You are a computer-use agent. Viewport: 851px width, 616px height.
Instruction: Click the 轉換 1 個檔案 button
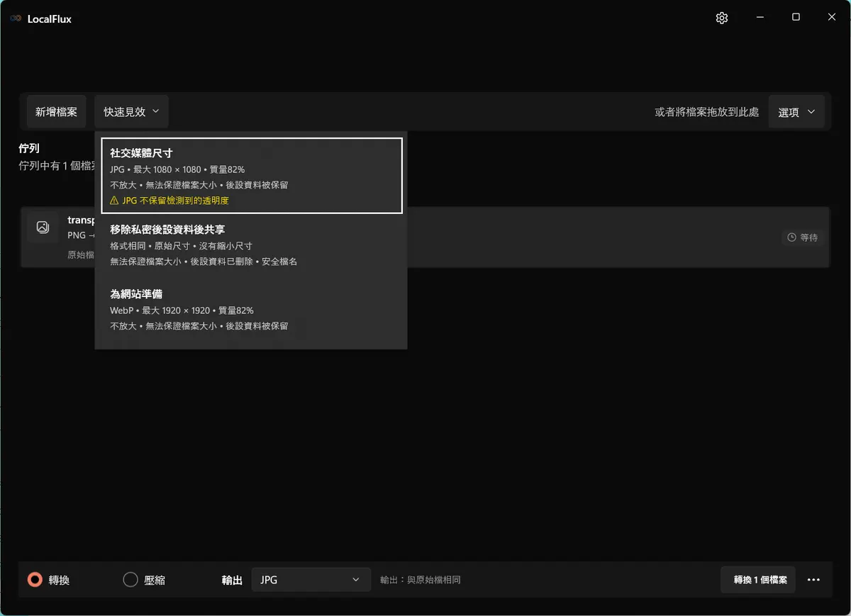[758, 580]
